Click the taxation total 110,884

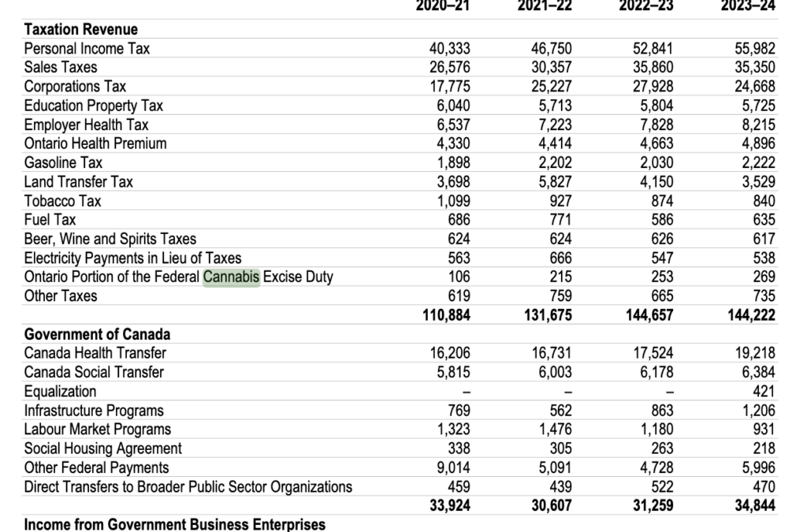click(446, 315)
